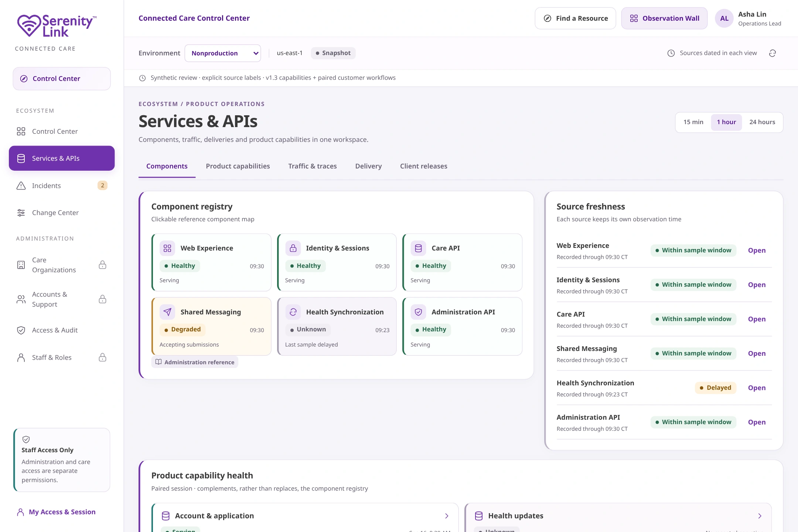This screenshot has height=532, width=798.
Task: Click the Find a Resource button
Action: tap(575, 18)
